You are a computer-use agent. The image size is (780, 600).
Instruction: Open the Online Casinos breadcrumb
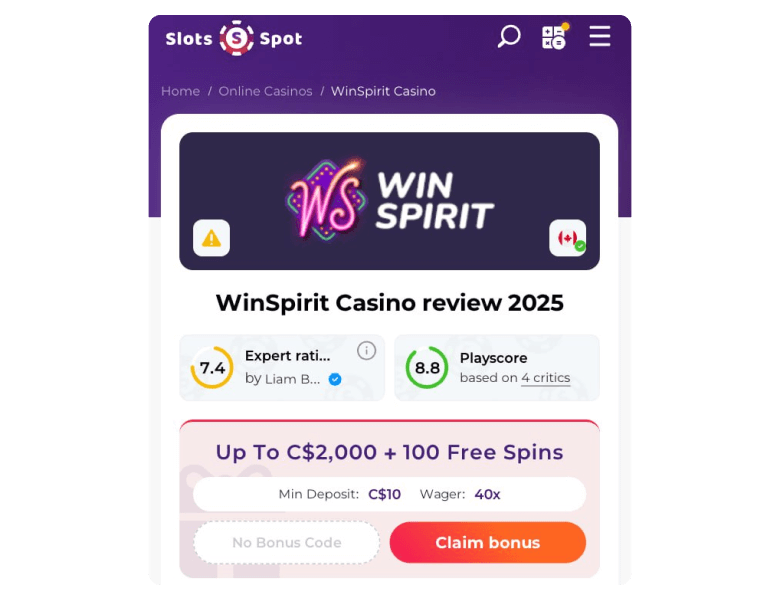(x=265, y=91)
